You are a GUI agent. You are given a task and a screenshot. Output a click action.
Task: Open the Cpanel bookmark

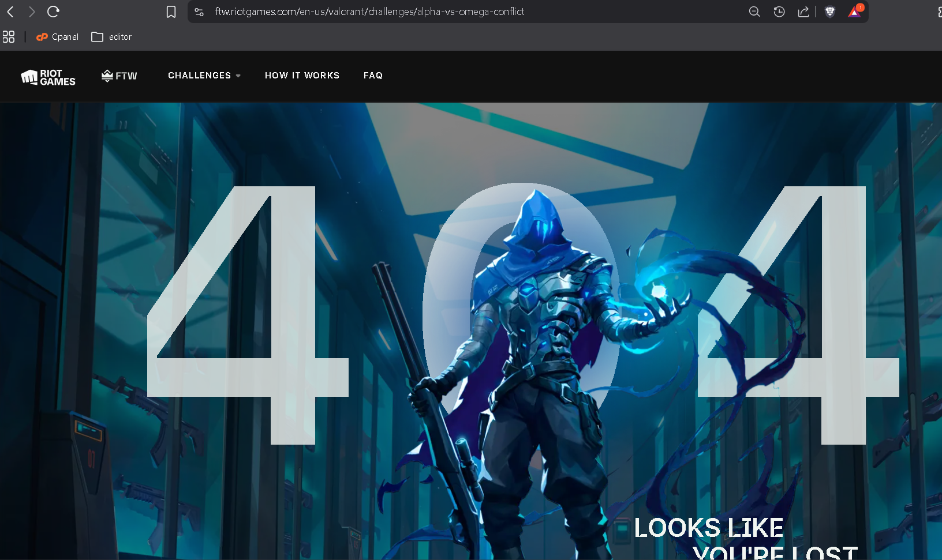[x=57, y=37]
